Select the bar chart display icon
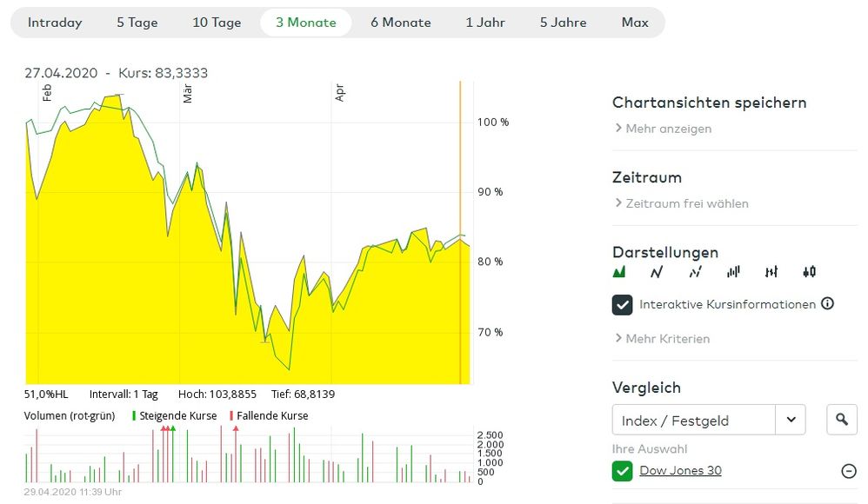Image resolution: width=868 pixels, height=504 pixels. (x=733, y=273)
